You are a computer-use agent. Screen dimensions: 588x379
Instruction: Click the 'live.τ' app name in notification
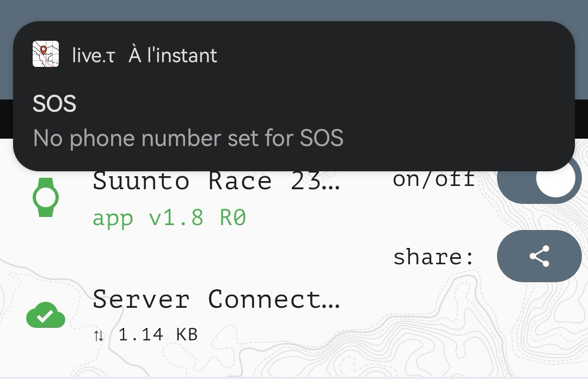tap(94, 55)
